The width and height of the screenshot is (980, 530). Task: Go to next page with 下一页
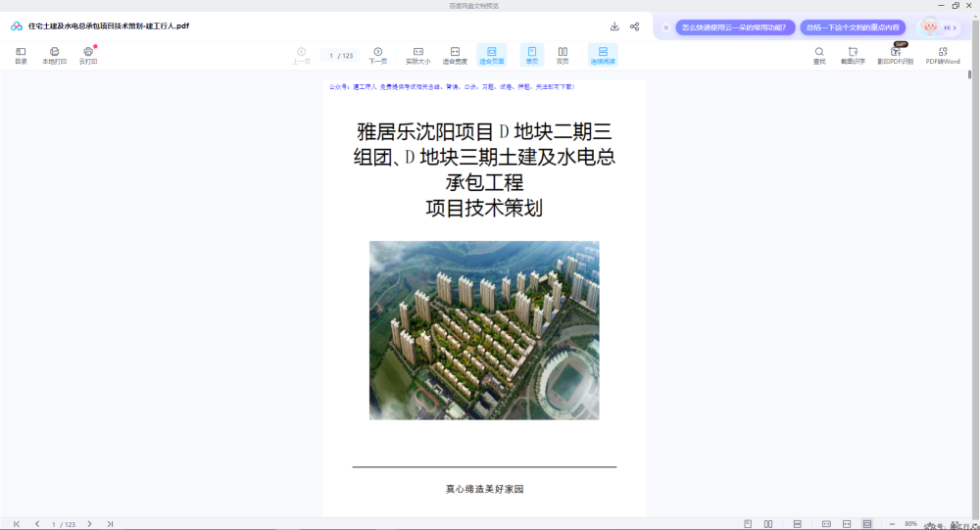[x=377, y=55]
